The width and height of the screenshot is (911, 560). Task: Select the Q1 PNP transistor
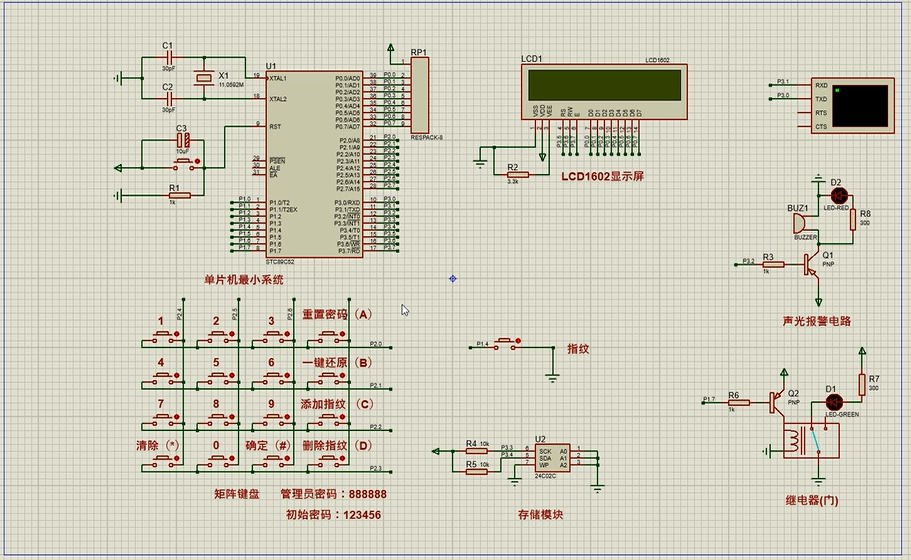click(812, 264)
